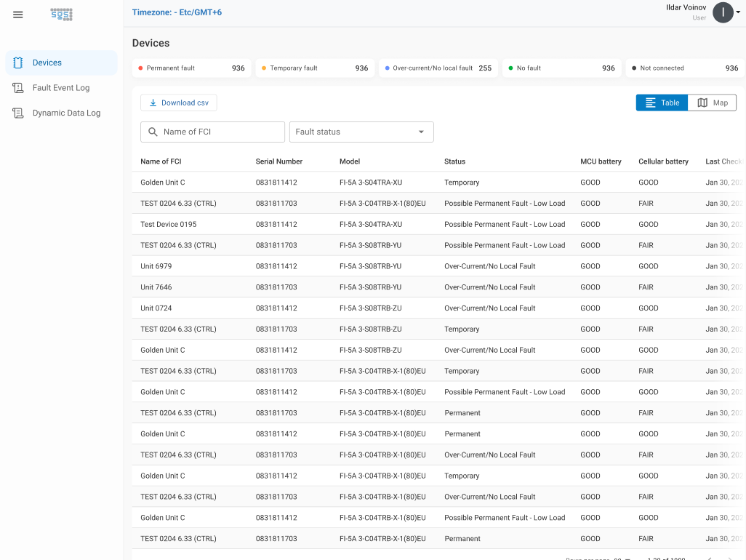Click the Map view icon

click(x=702, y=103)
